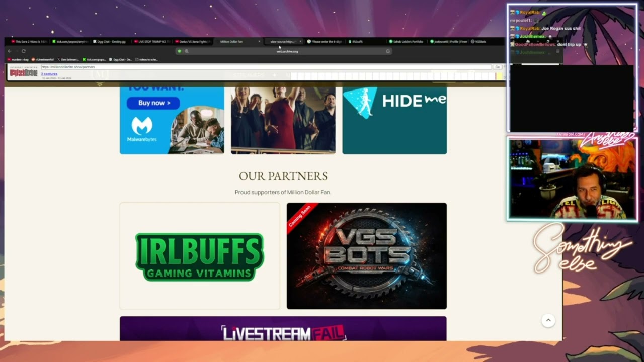Screen dimensions: 644x362
Task: Click the web.archive.org address bar
Action: tap(283, 51)
